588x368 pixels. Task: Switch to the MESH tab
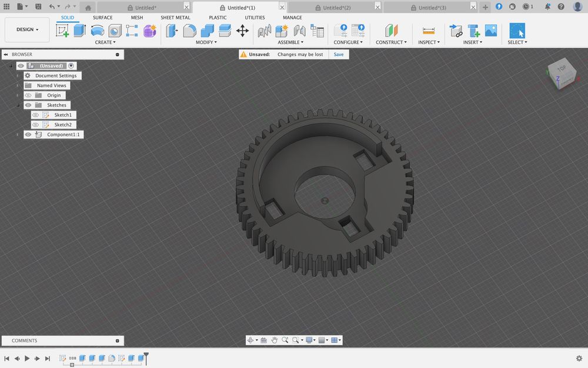137,18
